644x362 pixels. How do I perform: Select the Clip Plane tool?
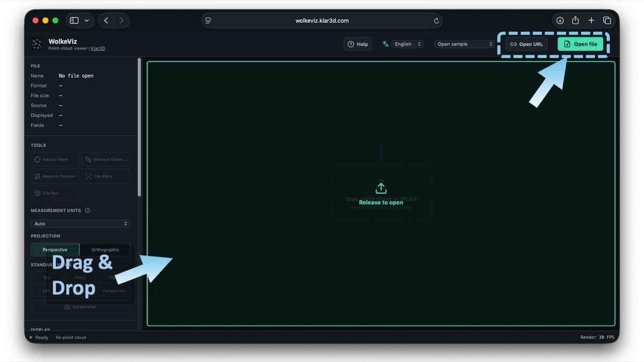106,176
